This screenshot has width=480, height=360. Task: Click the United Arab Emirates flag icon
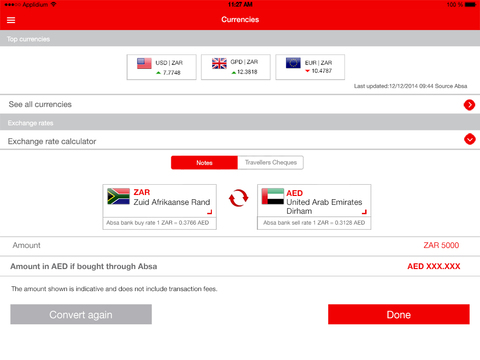(x=273, y=196)
